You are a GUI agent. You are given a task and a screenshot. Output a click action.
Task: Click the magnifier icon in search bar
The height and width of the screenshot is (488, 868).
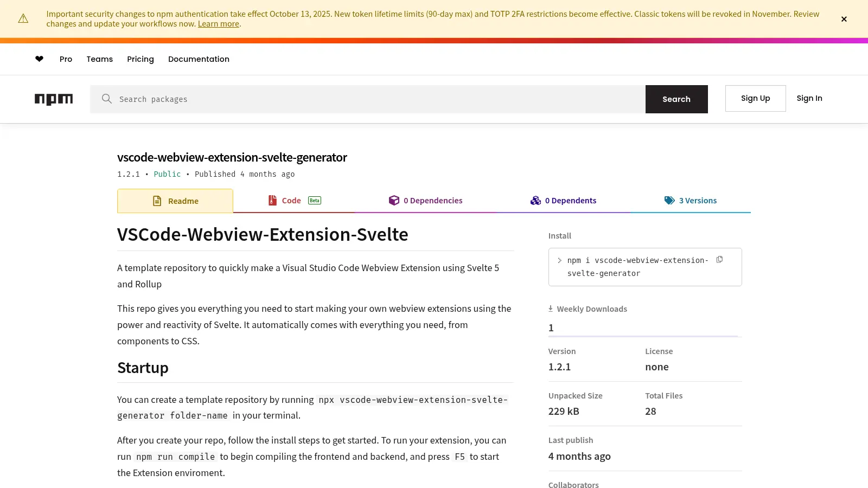107,99
